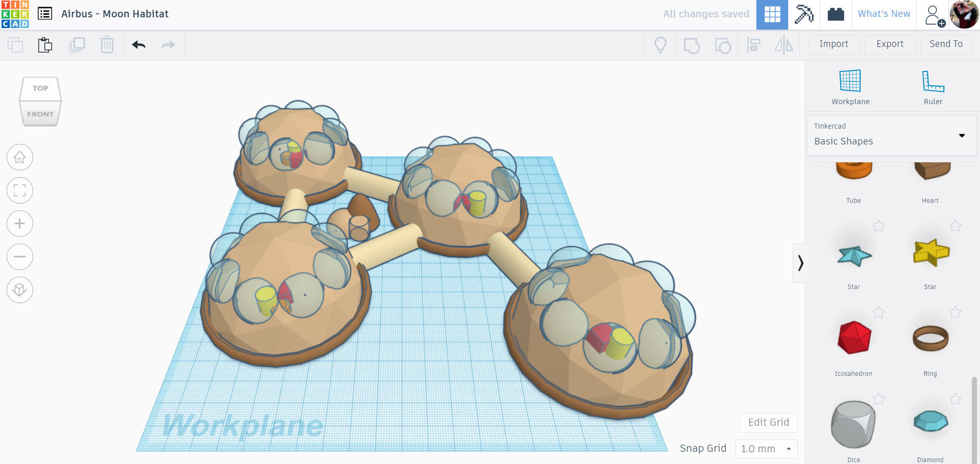Viewport: 980px width, 464px height.
Task: Switch to the 3D design grid view
Action: (772, 14)
